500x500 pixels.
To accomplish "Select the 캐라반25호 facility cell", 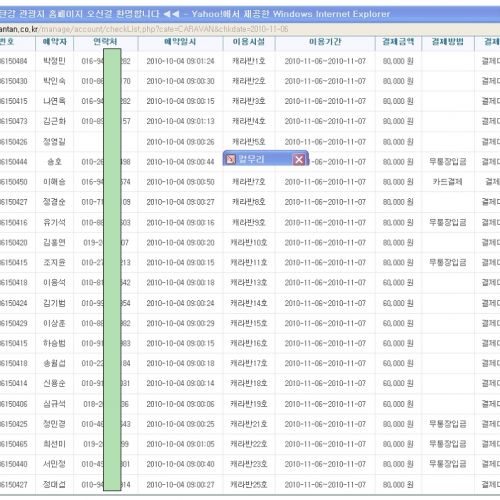I will pos(249,485).
